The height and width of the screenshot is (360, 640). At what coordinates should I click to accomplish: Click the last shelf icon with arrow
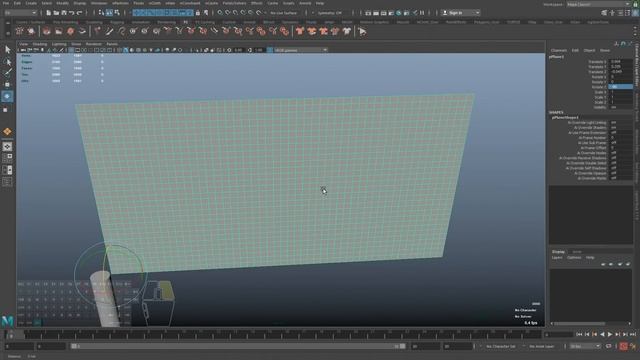tap(362, 31)
